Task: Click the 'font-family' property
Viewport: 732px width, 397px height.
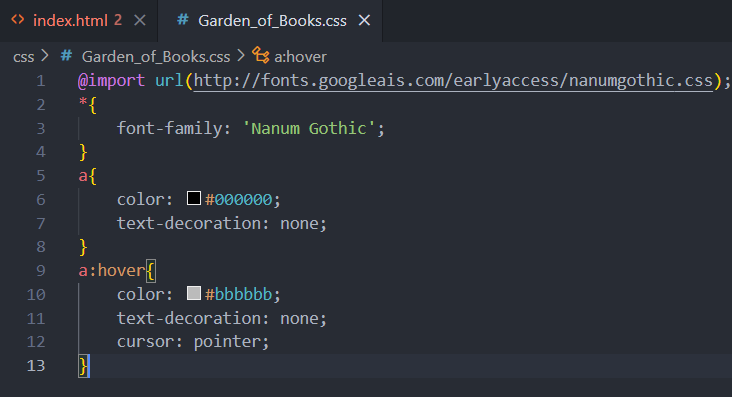Action: [x=169, y=128]
